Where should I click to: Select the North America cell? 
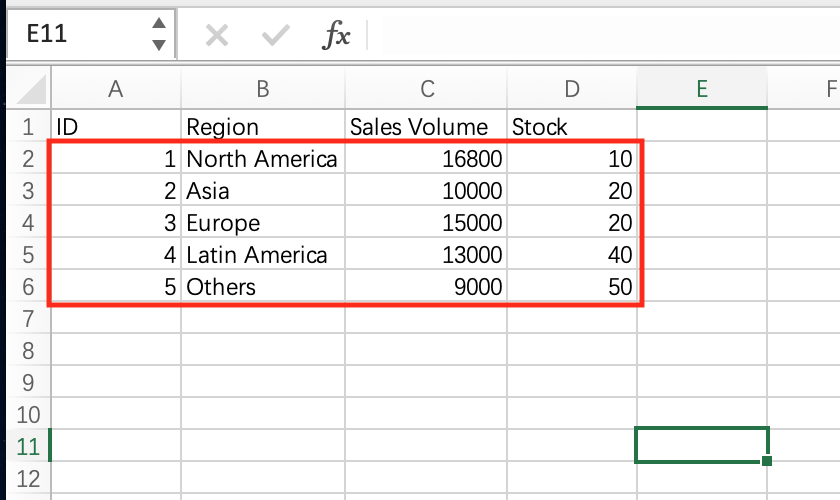pos(263,159)
